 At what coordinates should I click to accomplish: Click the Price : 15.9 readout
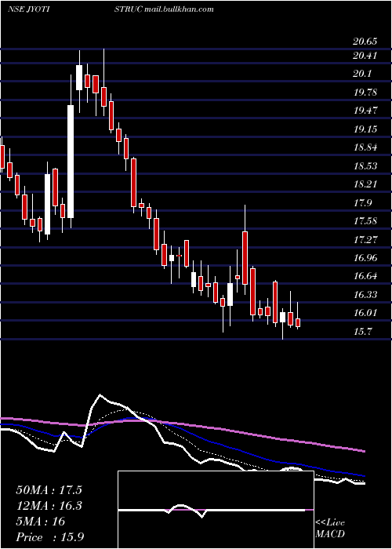49,537
